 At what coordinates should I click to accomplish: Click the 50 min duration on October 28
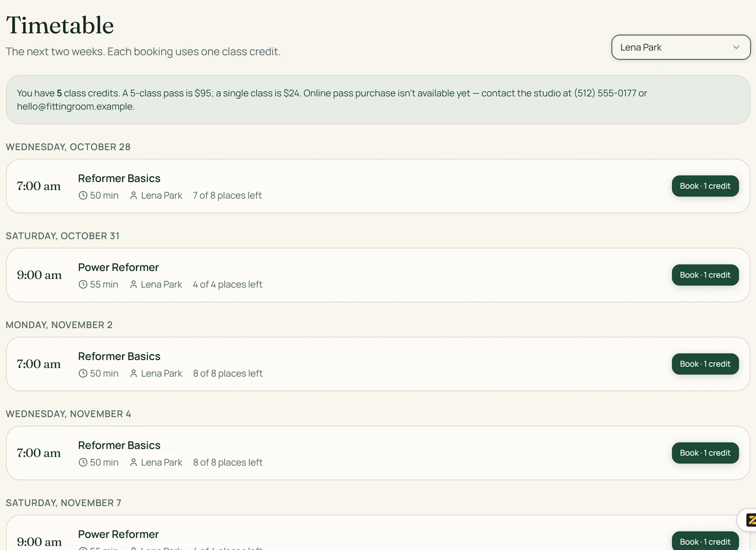pos(104,195)
